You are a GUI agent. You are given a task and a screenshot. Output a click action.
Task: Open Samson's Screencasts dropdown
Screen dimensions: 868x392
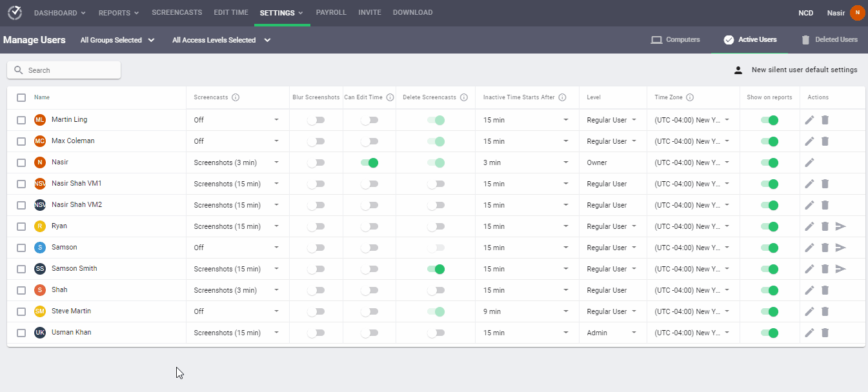point(276,247)
